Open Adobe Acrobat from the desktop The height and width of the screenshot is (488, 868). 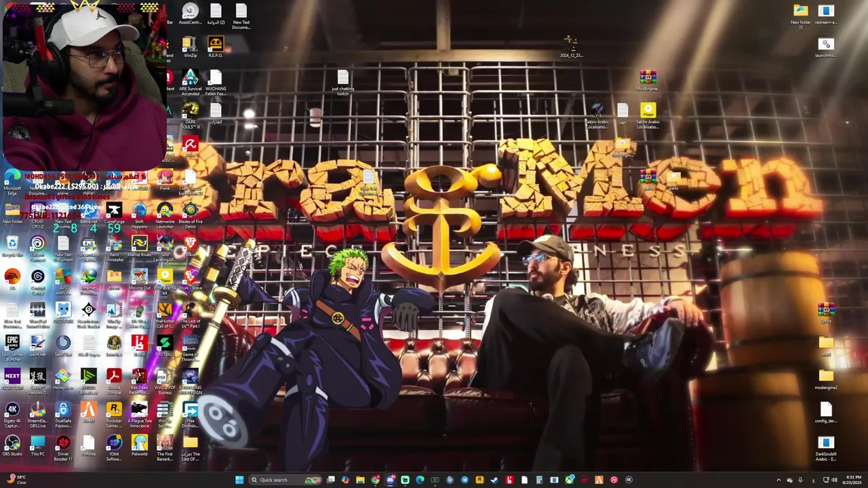(114, 380)
